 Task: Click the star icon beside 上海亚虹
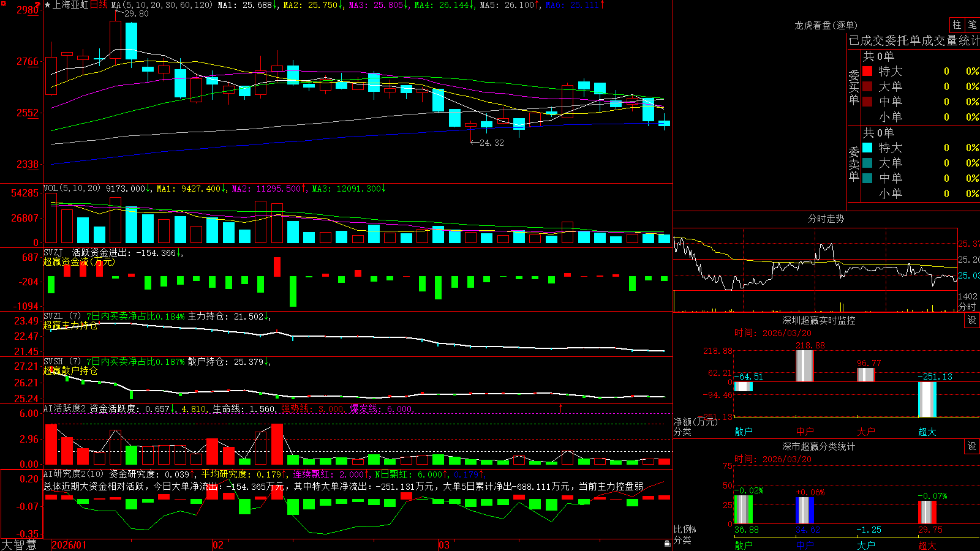tap(47, 5)
